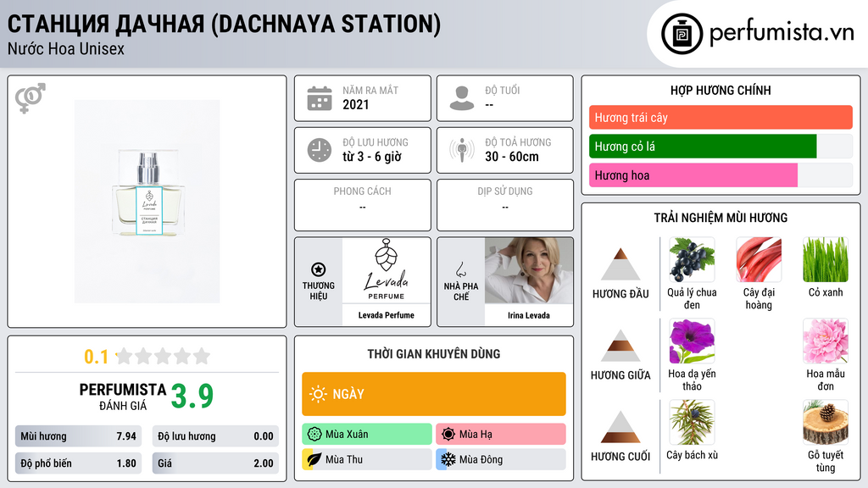Open the Levada Perfume brand link
Screen dimensions: 868x488
click(387, 315)
